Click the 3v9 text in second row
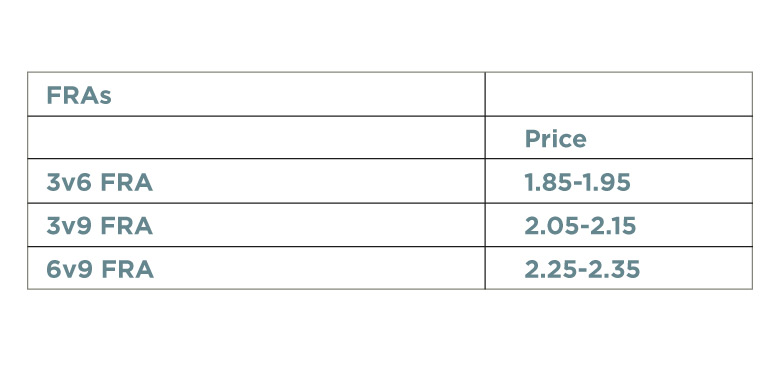The image size is (780, 365). coord(69,226)
